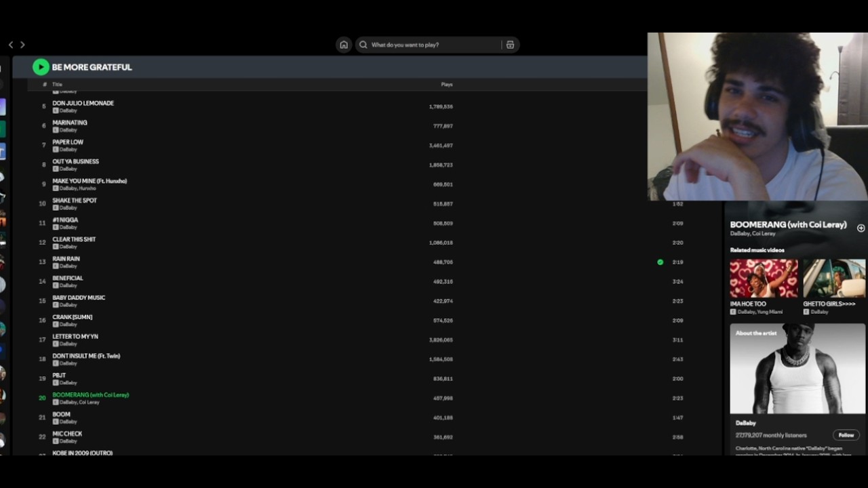
Task: Open the Browse icon beside the search box
Action: pos(510,45)
